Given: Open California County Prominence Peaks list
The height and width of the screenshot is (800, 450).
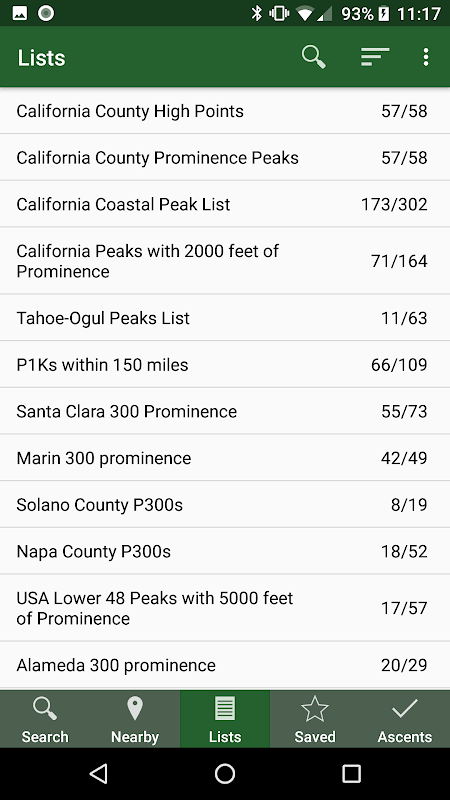Looking at the screenshot, I should coord(225,157).
